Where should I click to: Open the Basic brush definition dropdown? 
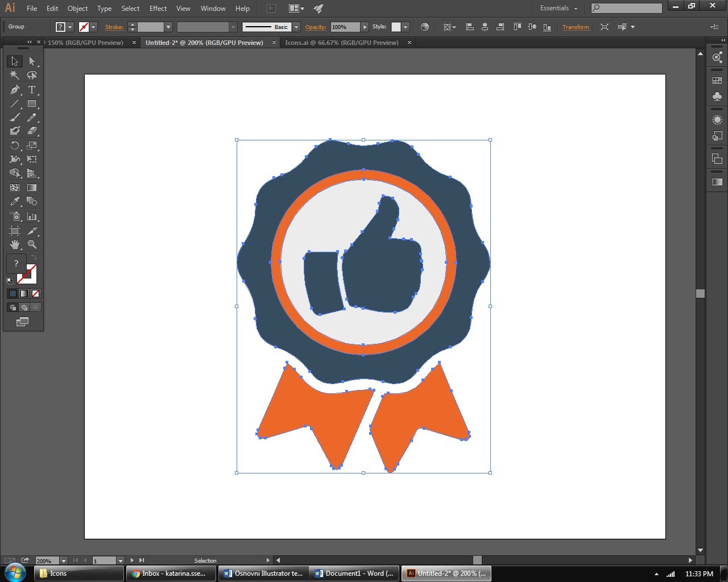coord(296,27)
